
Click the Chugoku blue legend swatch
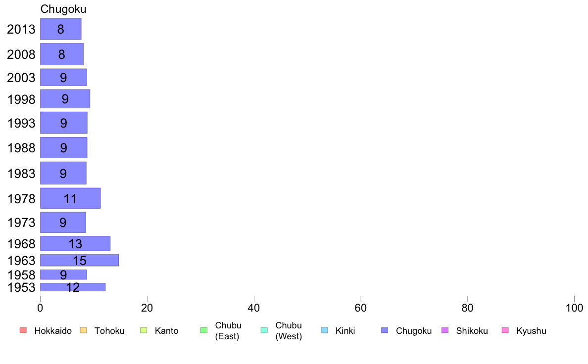tap(385, 330)
